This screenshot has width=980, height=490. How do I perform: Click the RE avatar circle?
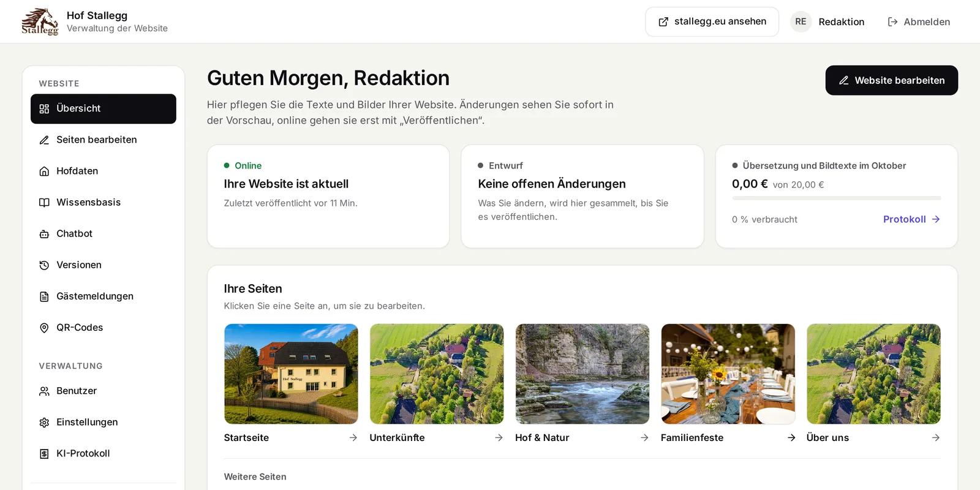click(801, 21)
